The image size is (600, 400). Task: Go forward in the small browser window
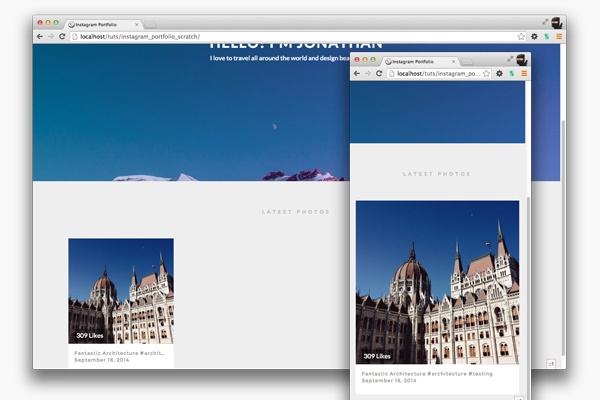[x=368, y=73]
